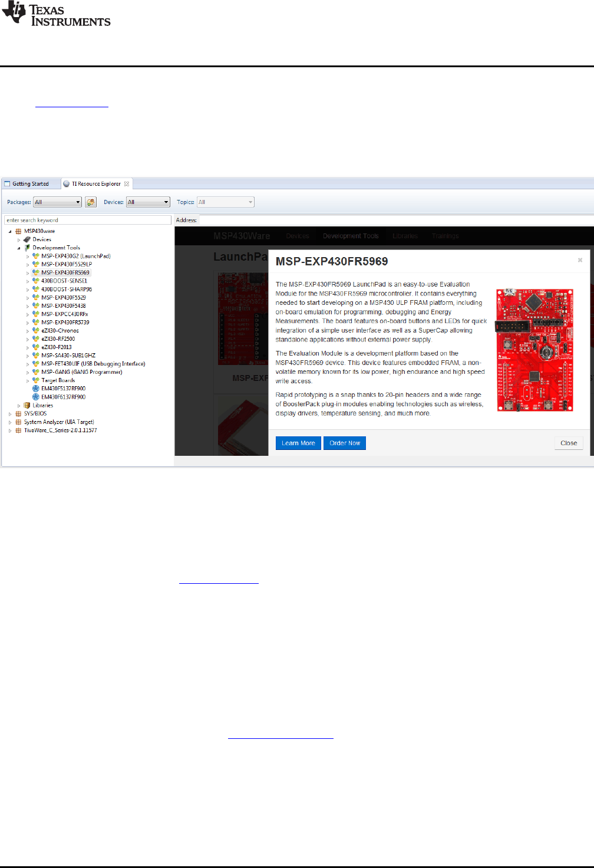Image resolution: width=594 pixels, height=868 pixels.
Task: Click the chip icon next to Devices tree node
Action: coord(27,239)
